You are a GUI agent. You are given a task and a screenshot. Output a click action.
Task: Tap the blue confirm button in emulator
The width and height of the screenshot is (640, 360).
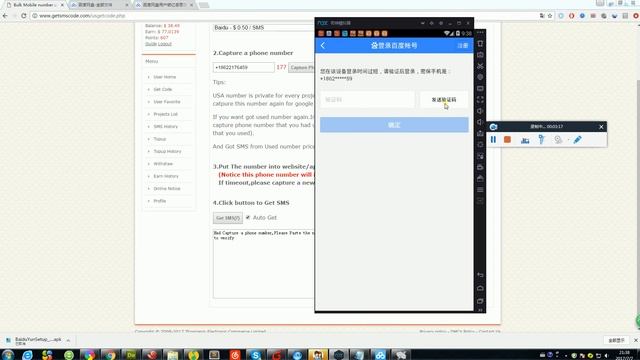point(394,125)
